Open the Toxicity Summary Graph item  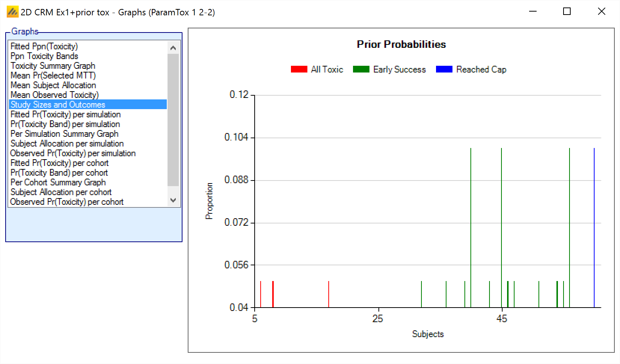coord(53,66)
